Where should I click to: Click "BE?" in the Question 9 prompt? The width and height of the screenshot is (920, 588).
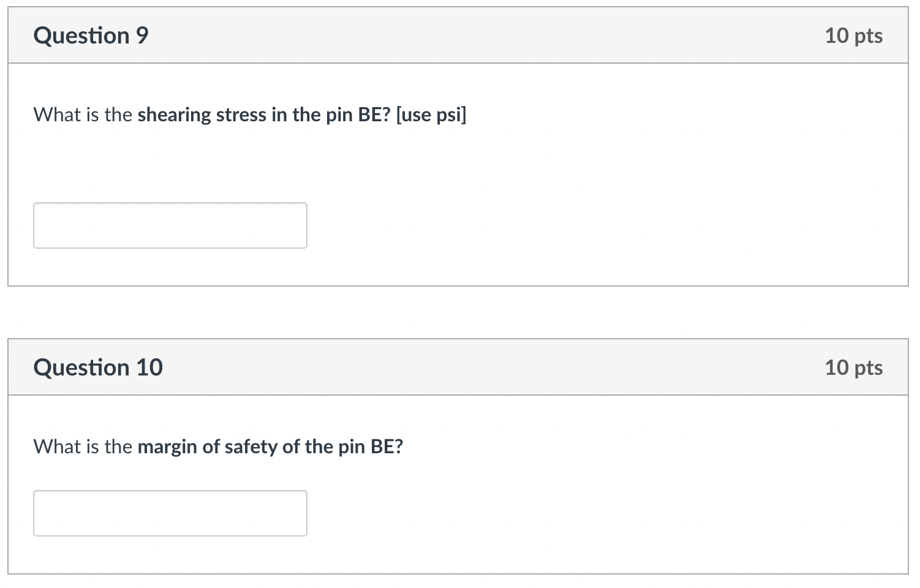click(x=374, y=115)
